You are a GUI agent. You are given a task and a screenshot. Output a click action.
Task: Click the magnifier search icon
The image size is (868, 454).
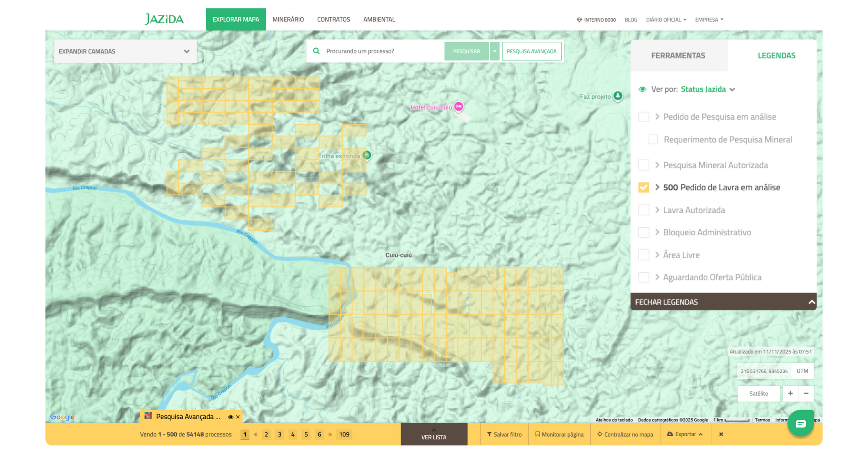(x=316, y=51)
